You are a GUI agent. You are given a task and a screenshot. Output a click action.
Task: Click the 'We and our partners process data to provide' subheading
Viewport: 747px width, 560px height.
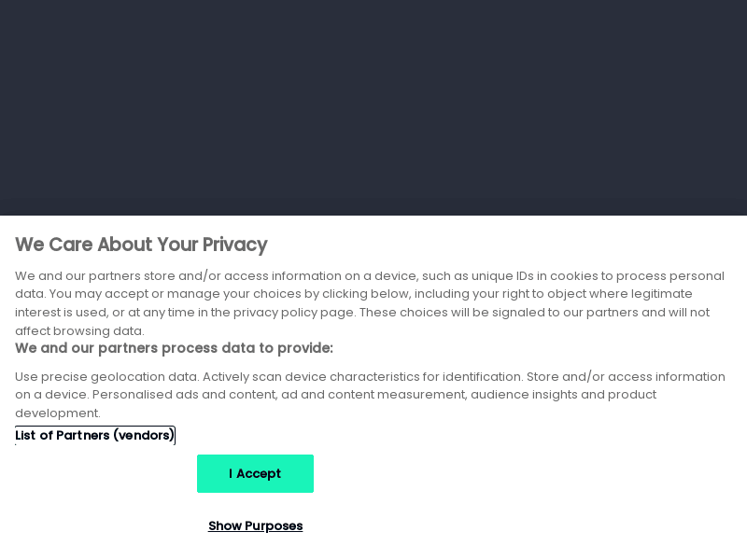(x=174, y=348)
